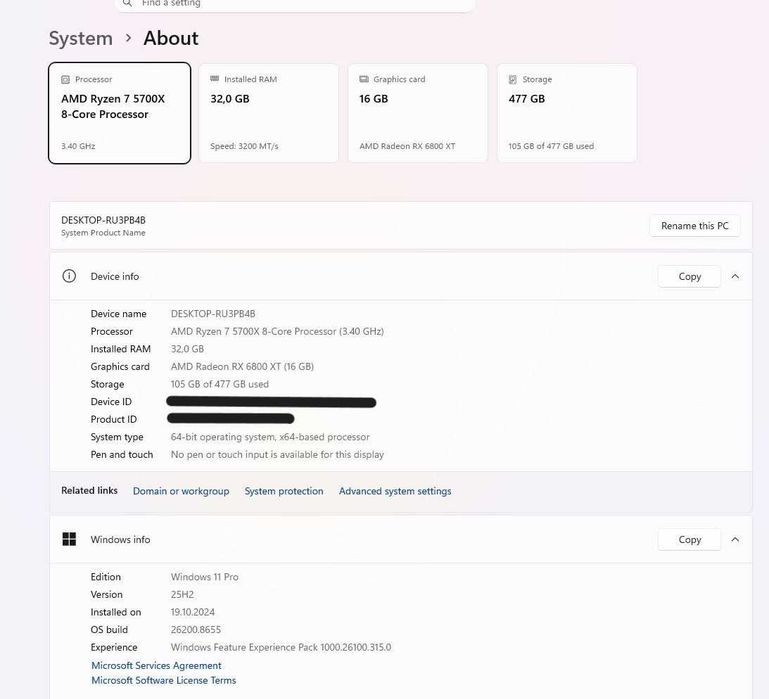Viewport: 769px width, 699px height.
Task: Click the Rename this PC button
Action: click(x=694, y=226)
